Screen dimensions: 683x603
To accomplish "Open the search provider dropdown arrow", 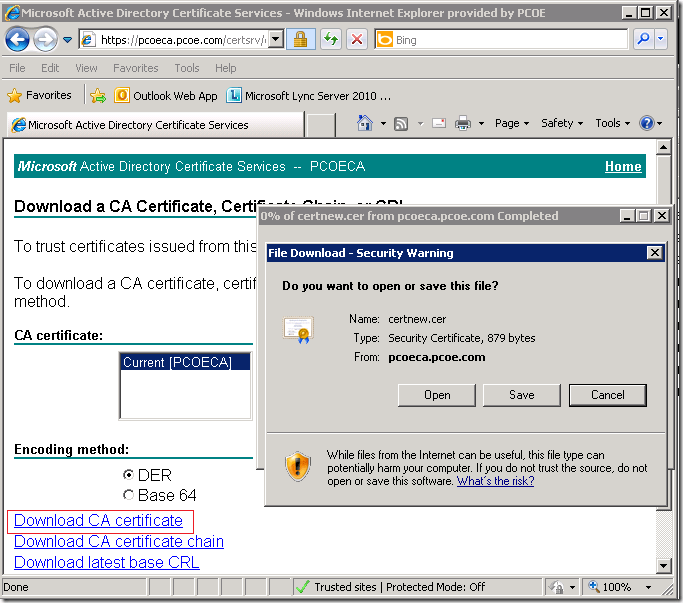I will coord(661,40).
